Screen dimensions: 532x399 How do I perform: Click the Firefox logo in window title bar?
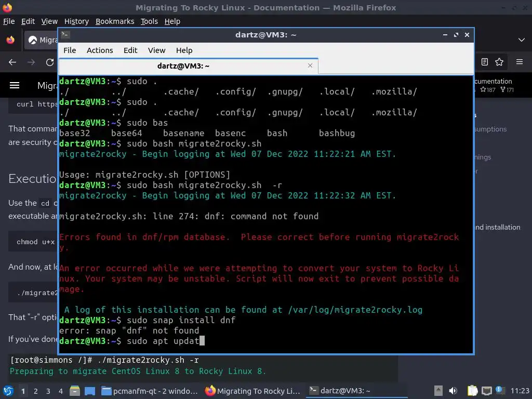[7, 7]
